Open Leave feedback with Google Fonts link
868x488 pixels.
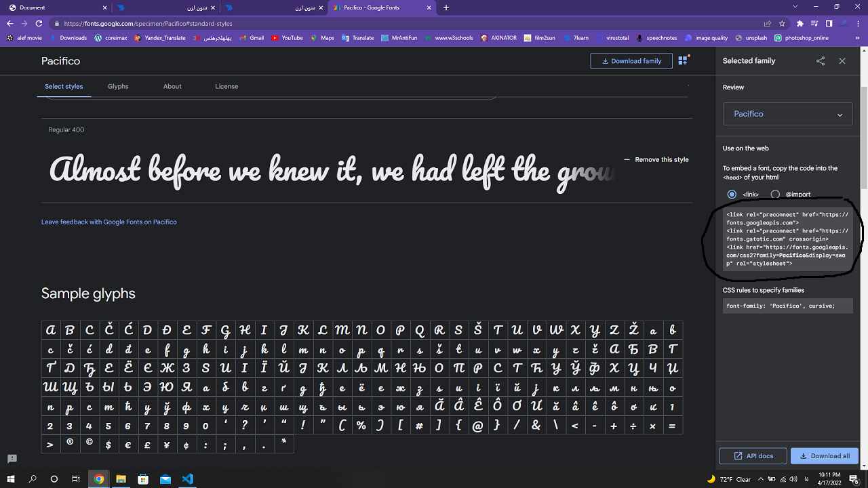[x=109, y=222]
